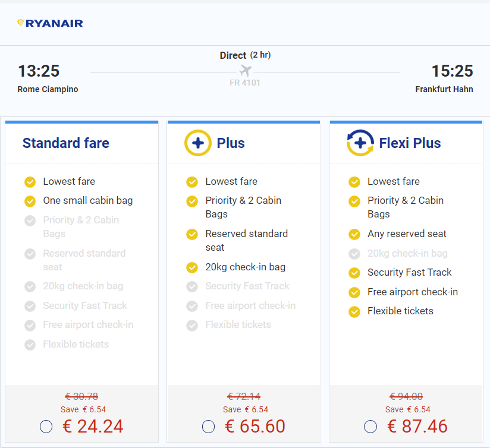Click Plus 'Priority & 2 Cabin Bags' check icon
Viewport: 490px width, 448px height.
[192, 201]
